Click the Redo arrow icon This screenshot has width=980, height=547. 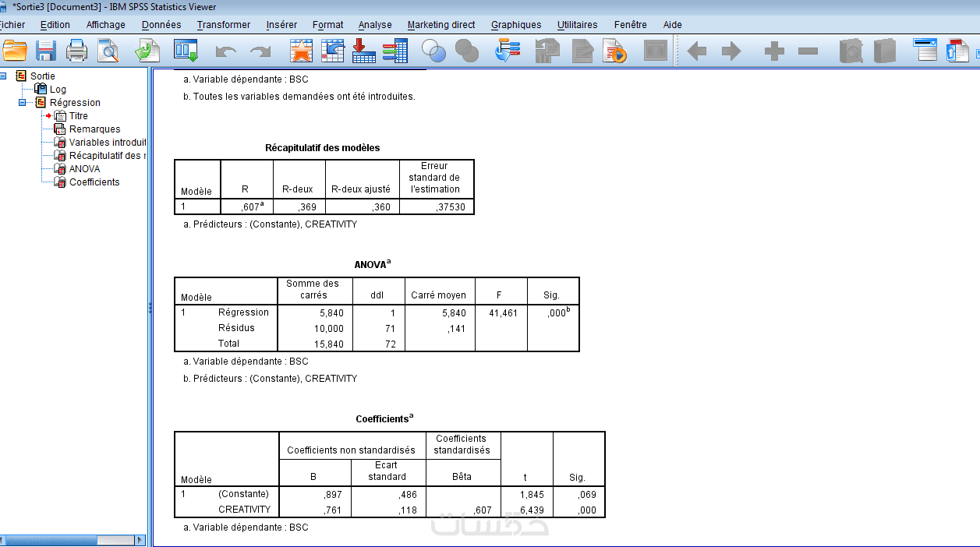(260, 52)
